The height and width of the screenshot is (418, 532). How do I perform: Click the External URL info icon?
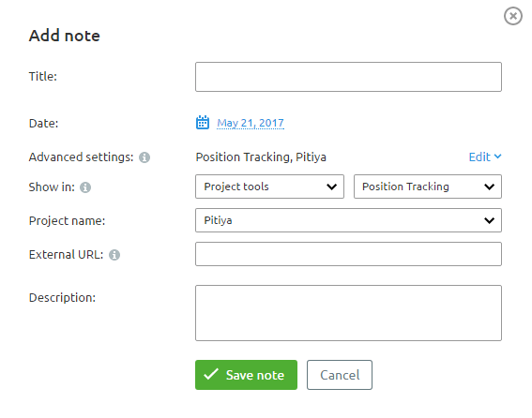click(x=114, y=255)
